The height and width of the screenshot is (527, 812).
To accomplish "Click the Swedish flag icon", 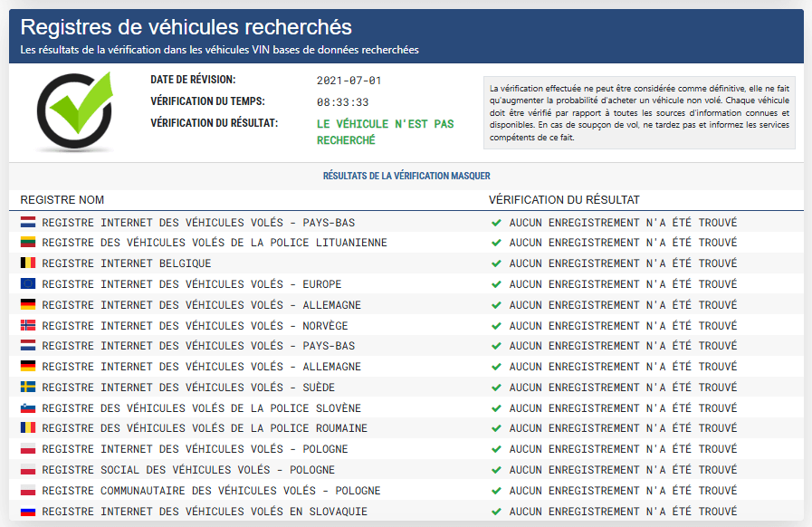I will [x=28, y=388].
